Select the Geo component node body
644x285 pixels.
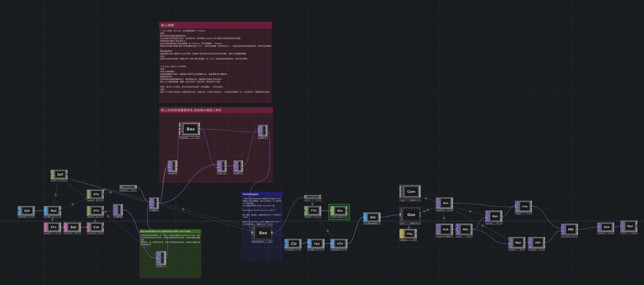click(411, 214)
